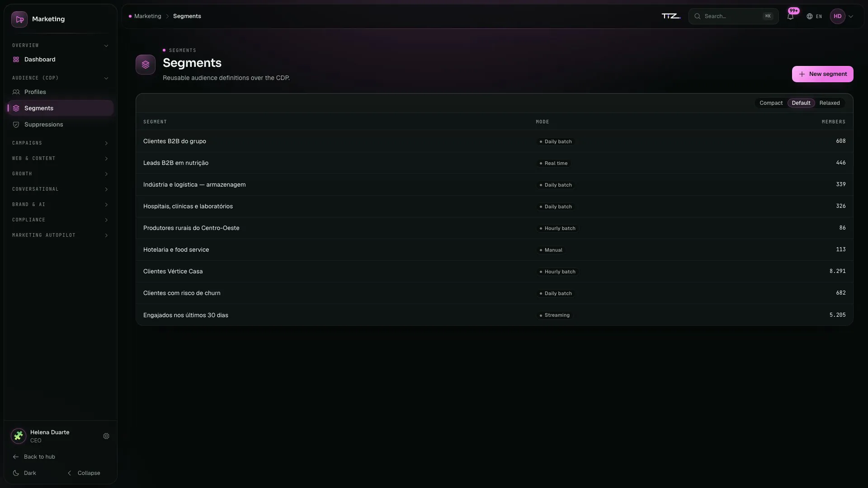The image size is (868, 488).
Task: Click the HD user avatar
Action: coord(838,16)
